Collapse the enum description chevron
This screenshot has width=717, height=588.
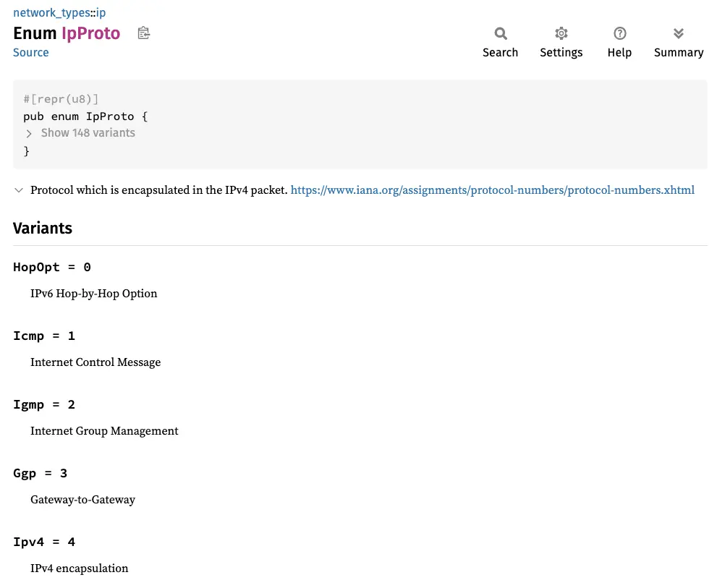coord(19,190)
